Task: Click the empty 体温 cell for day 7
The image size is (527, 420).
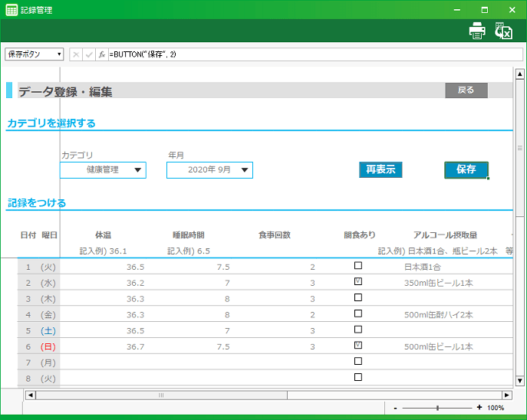Action: 103,363
